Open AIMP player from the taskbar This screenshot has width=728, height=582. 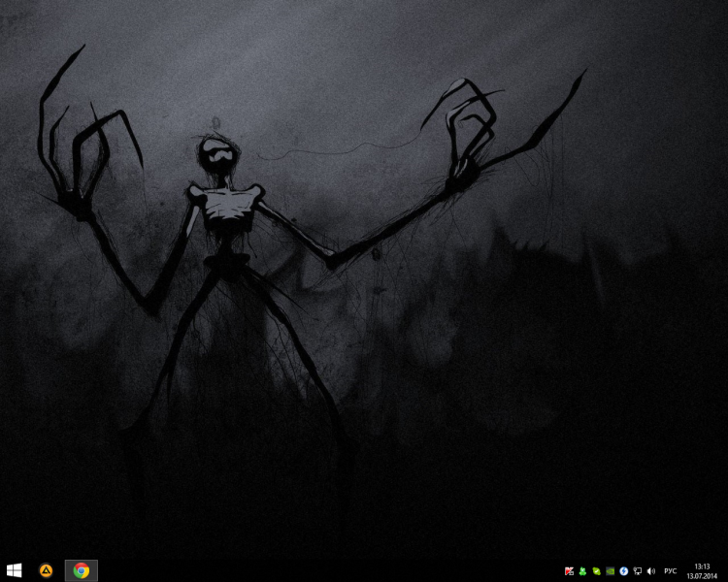coord(46,570)
